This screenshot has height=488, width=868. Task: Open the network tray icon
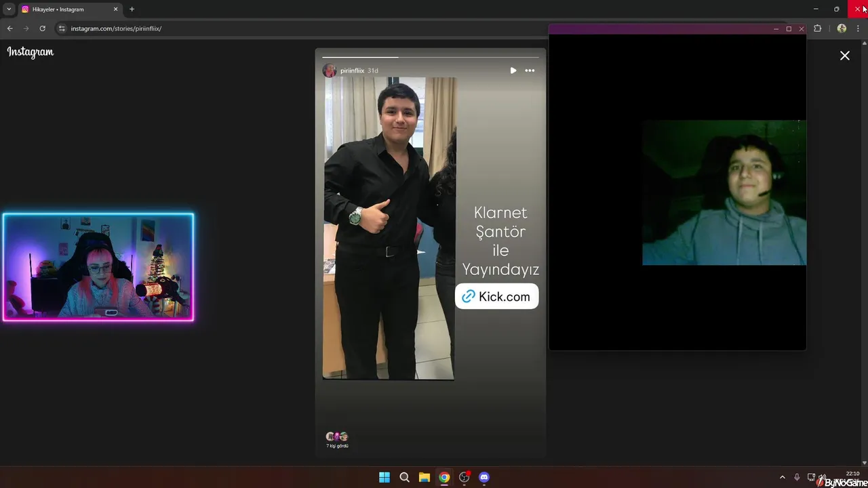[x=811, y=477]
